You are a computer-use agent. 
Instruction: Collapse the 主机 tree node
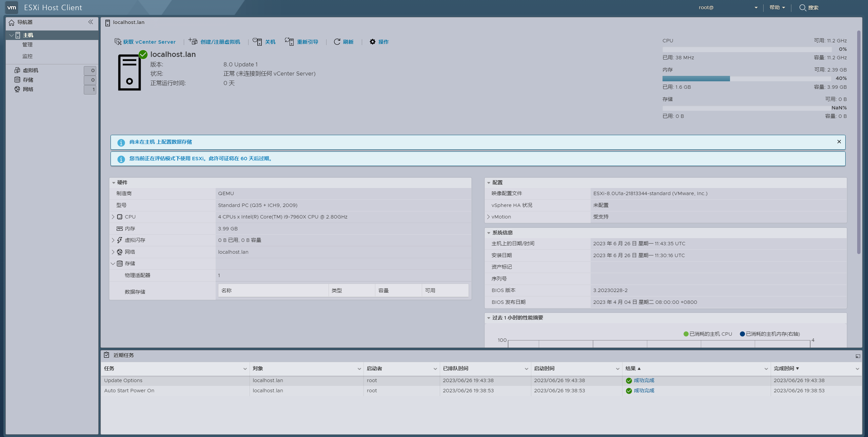tap(12, 35)
